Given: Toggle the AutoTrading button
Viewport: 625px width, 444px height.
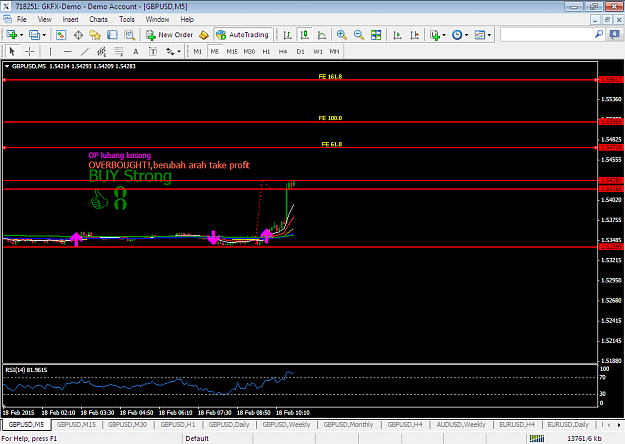Looking at the screenshot, I should pyautogui.click(x=243, y=35).
